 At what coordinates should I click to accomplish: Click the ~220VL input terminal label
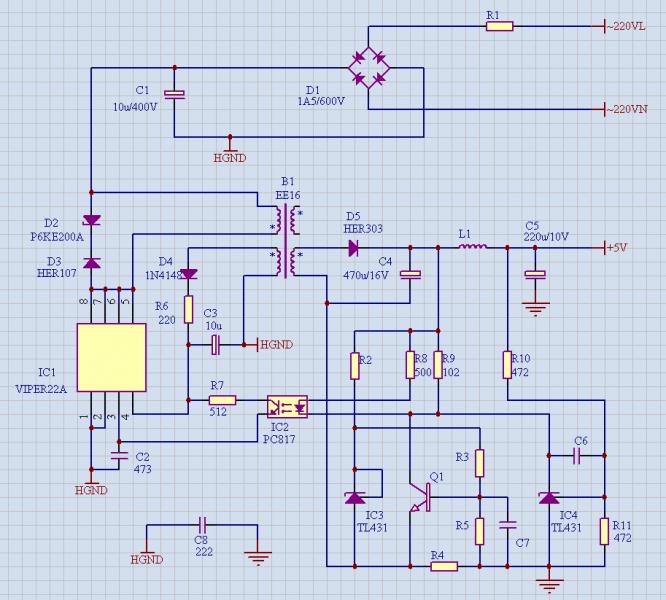[626, 26]
